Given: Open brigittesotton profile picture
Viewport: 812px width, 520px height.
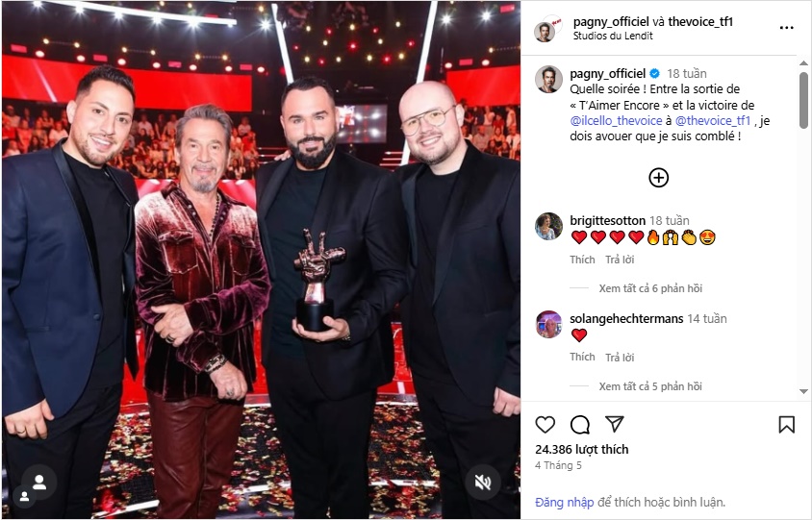Looking at the screenshot, I should pos(548,227).
